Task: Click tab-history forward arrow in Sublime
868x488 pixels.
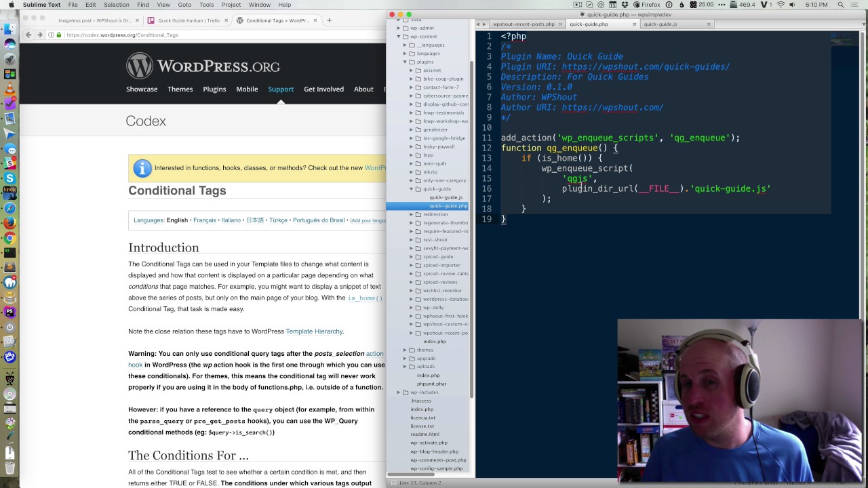Action: (x=486, y=24)
